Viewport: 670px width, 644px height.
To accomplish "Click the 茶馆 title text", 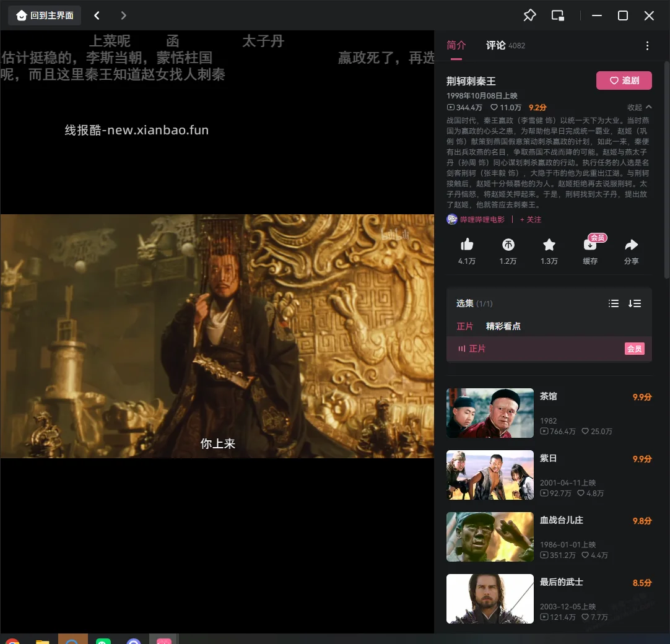I will click(548, 396).
